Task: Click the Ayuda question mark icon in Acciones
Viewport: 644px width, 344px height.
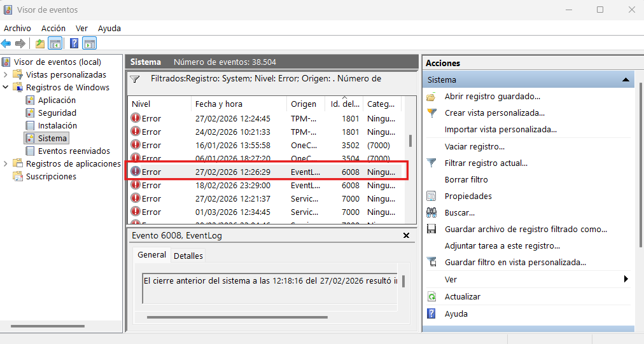Action: coord(431,313)
